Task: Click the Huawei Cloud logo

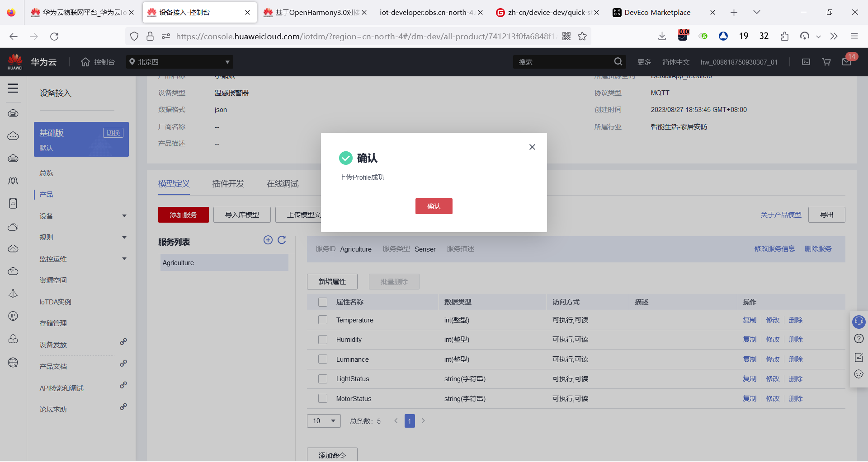Action: 15,62
